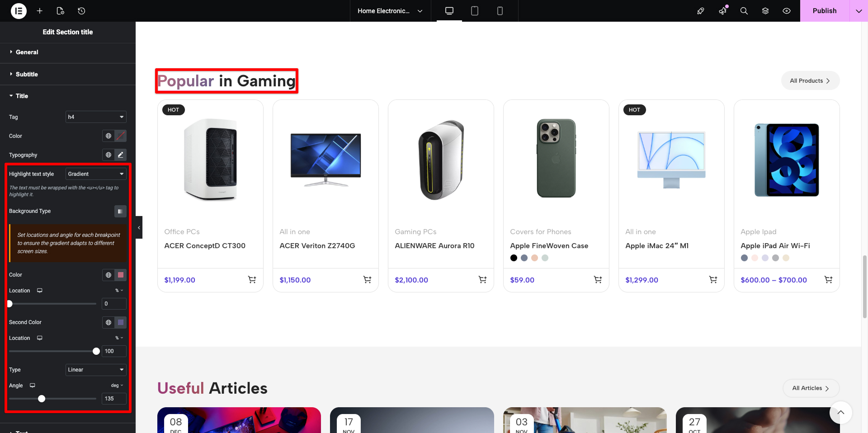This screenshot has width=868, height=433.
Task: Open the Second Color swatch picker
Action: click(x=121, y=322)
